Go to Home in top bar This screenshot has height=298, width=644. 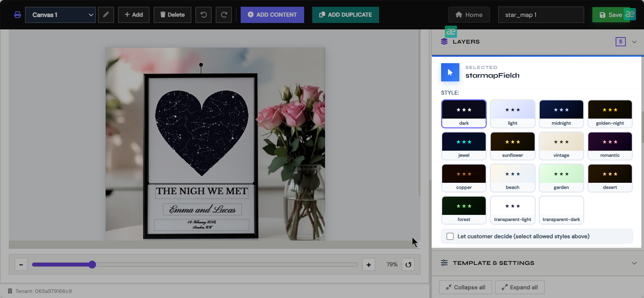[x=469, y=15]
